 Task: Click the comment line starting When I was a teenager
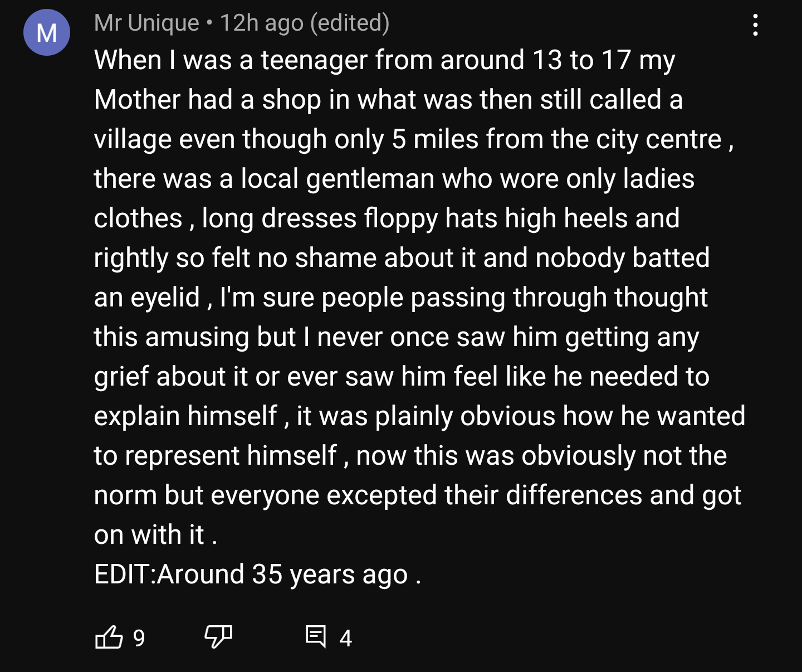point(385,60)
